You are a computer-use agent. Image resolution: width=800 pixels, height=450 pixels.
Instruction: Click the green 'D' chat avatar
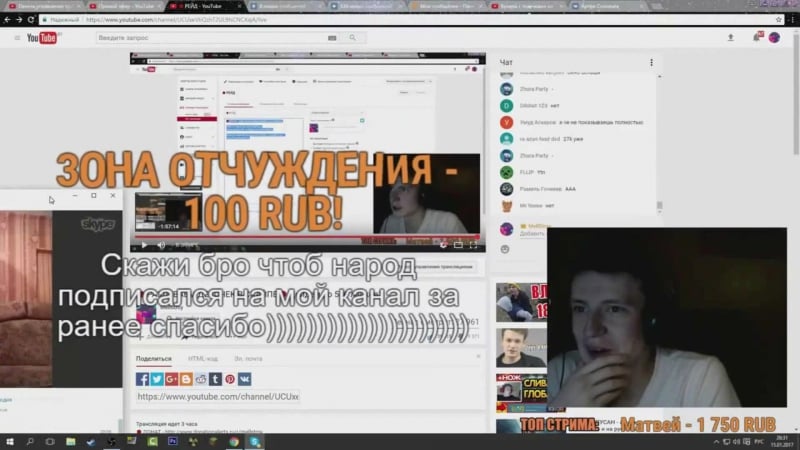pos(506,106)
